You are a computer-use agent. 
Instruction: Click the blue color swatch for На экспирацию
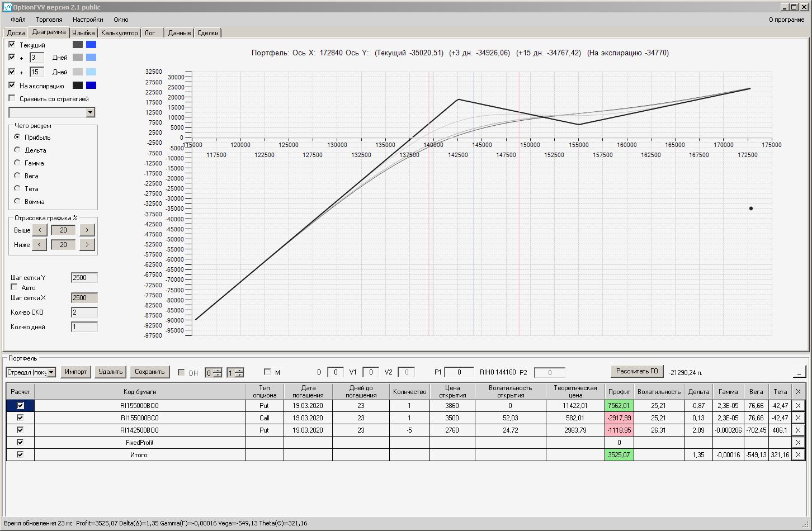click(91, 86)
